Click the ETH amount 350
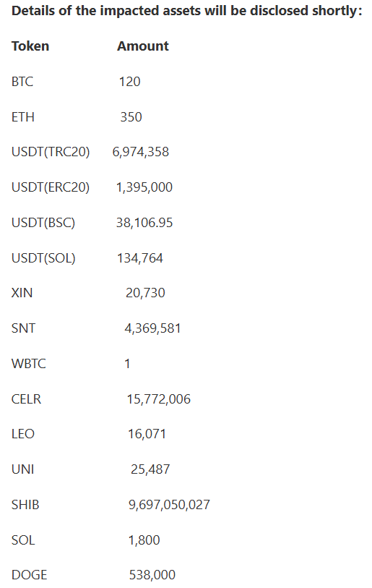The height and width of the screenshot is (588, 372). point(131,117)
